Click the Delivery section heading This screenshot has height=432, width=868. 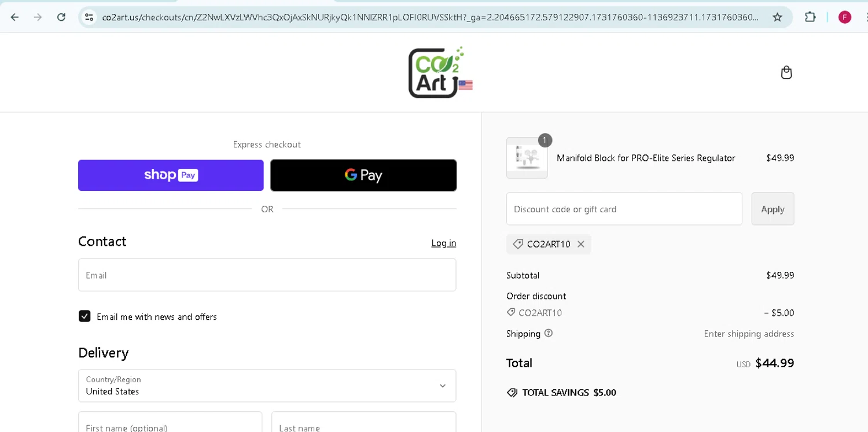103,353
